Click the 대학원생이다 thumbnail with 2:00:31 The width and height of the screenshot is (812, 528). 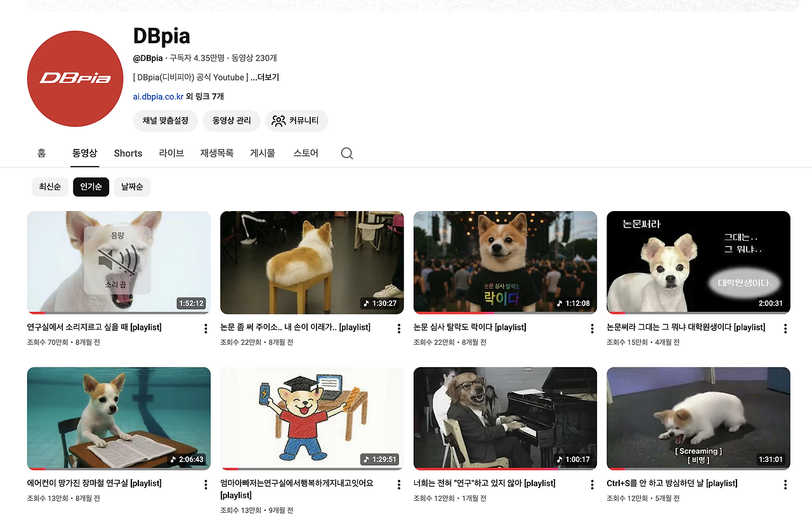pyautogui.click(x=698, y=262)
